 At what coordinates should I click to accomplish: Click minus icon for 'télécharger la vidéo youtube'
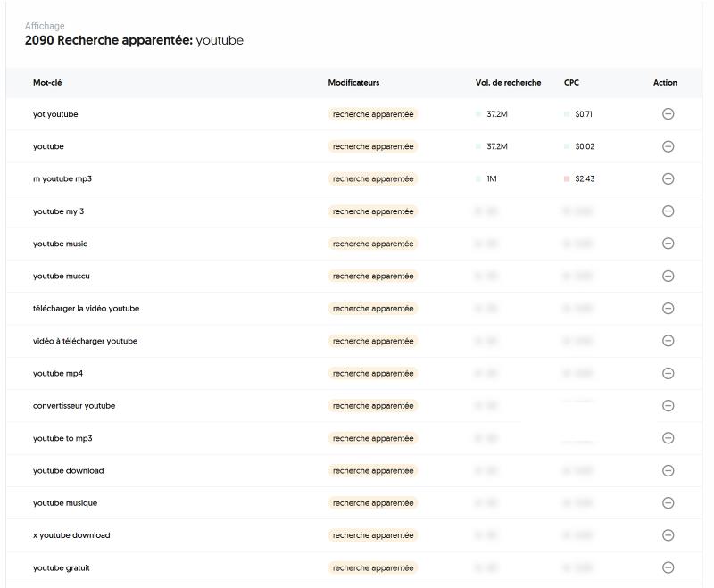coord(668,309)
